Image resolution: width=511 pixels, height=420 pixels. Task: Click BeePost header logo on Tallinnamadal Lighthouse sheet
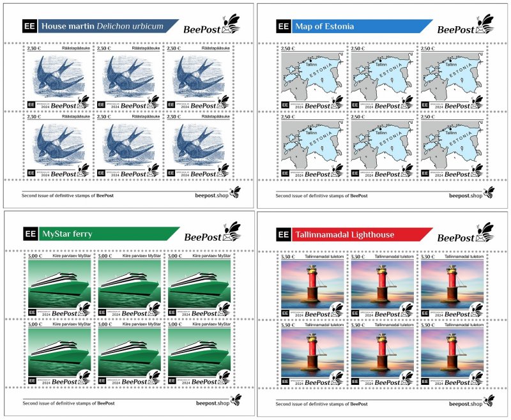[466, 233]
